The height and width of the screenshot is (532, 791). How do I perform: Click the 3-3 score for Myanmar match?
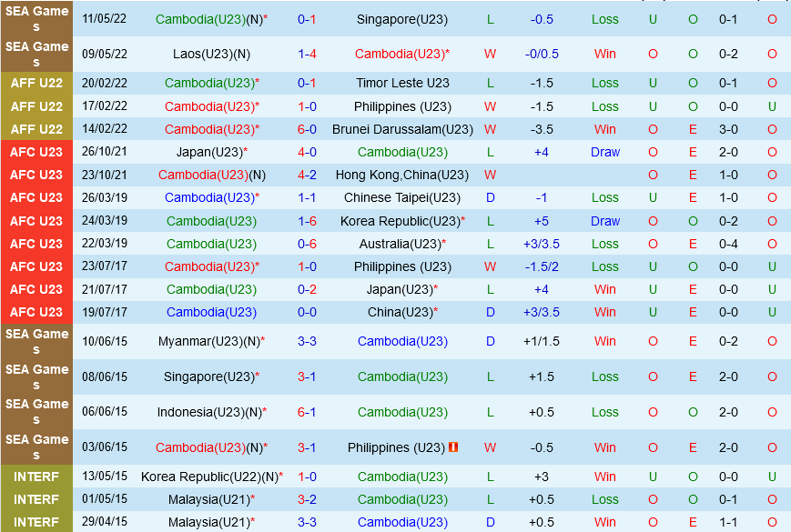[x=307, y=342]
